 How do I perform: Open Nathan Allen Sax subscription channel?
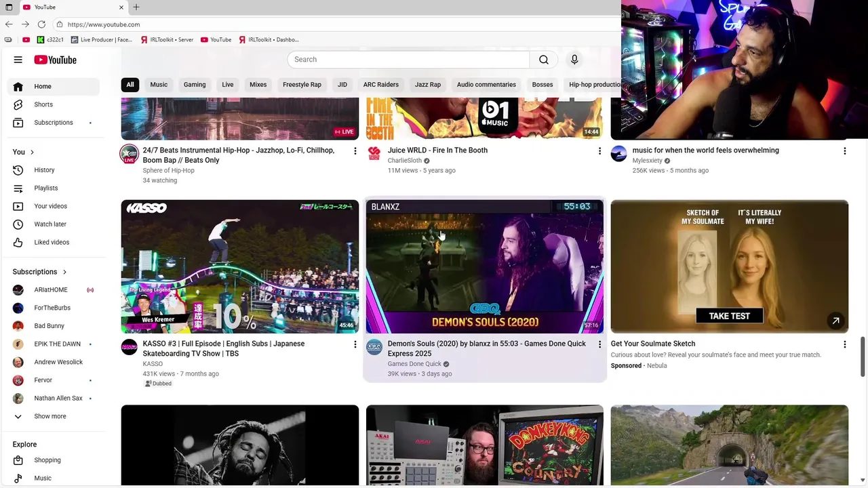pos(54,399)
